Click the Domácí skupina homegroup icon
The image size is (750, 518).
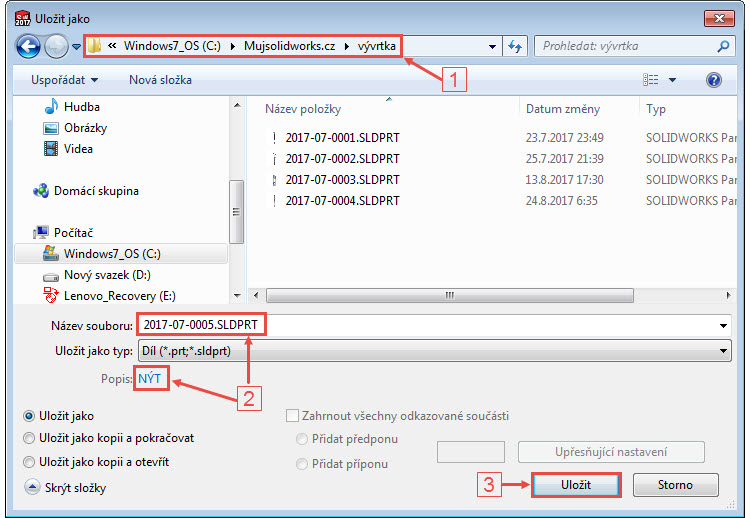(x=41, y=191)
